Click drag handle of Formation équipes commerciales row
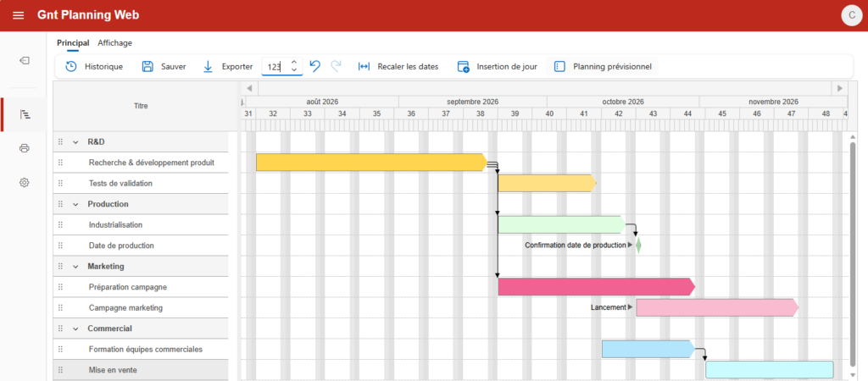This screenshot has width=868, height=381. point(60,350)
